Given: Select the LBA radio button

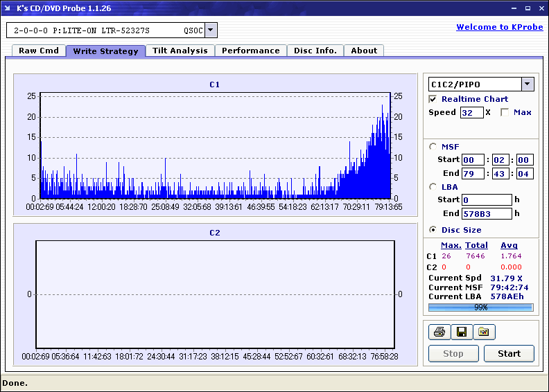Looking at the screenshot, I should [433, 187].
